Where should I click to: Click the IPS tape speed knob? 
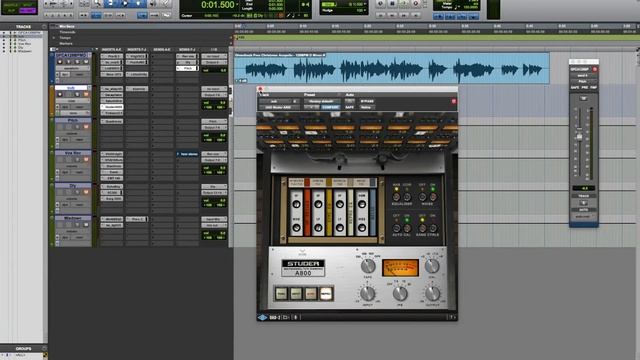click(400, 293)
